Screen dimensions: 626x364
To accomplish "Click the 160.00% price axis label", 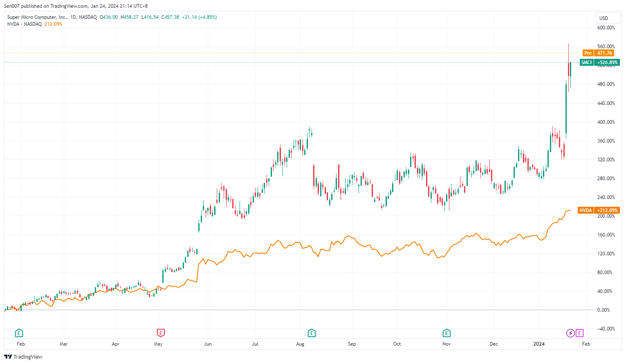I will pos(606,235).
